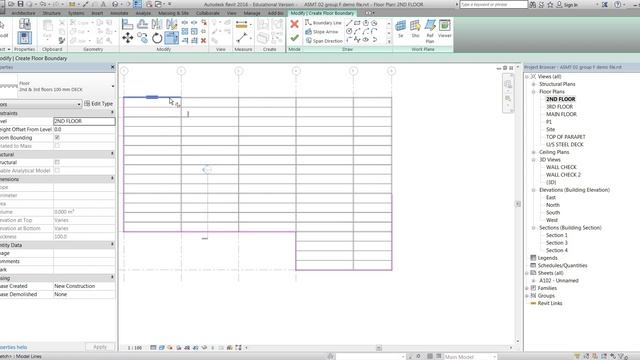Click the Match Type Properties paintbrush icon
Viewport: 640px width, 360px height.
point(62,40)
